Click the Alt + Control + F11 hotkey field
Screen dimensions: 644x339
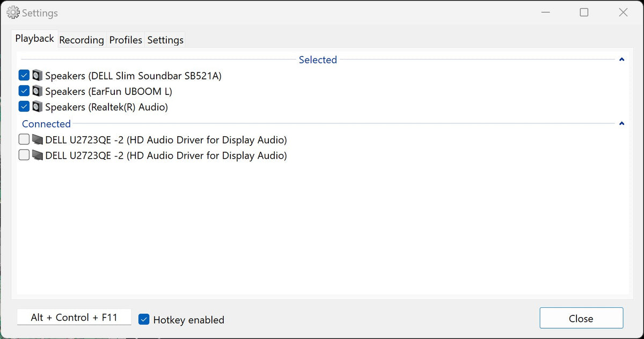coord(74,318)
